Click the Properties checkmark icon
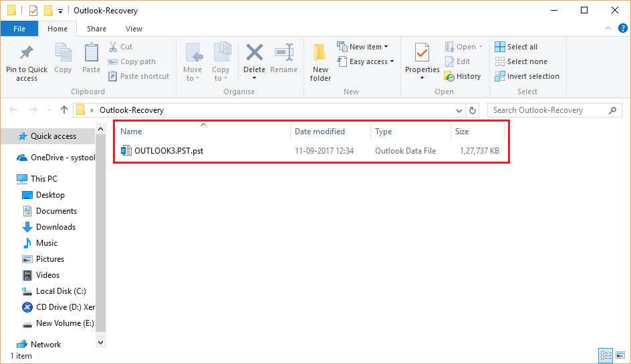 pos(422,53)
